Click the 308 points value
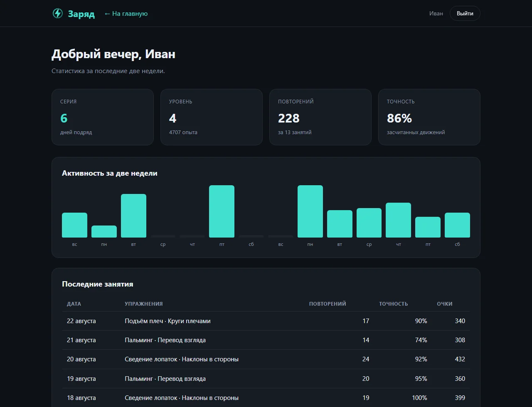 (x=460, y=340)
